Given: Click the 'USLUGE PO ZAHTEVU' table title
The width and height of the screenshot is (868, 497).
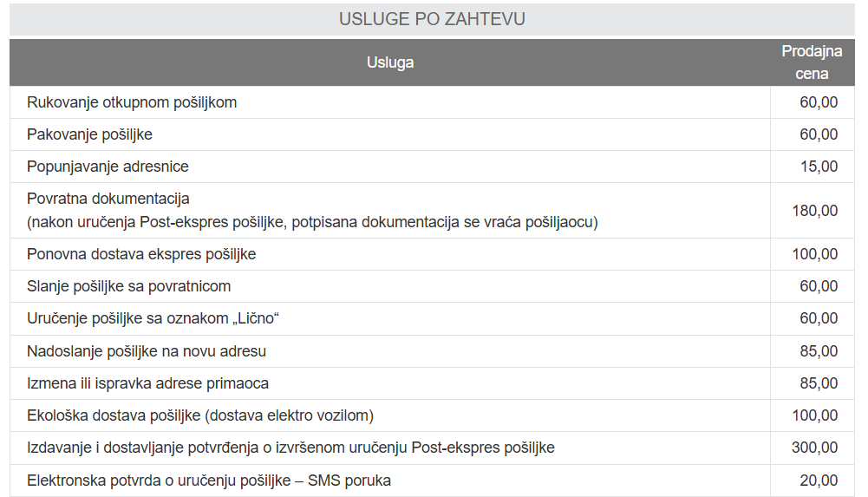Looking at the screenshot, I should coord(432,18).
